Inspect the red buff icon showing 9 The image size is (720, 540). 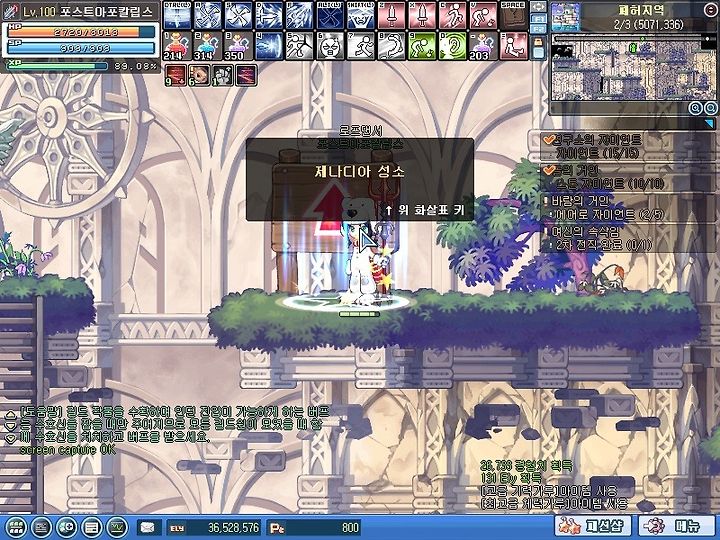pos(175,75)
